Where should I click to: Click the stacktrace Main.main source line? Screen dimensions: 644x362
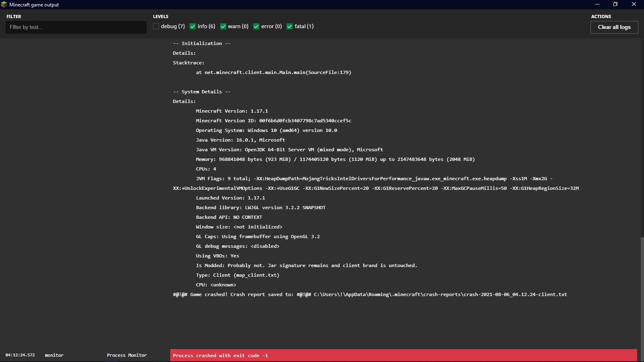(273, 72)
